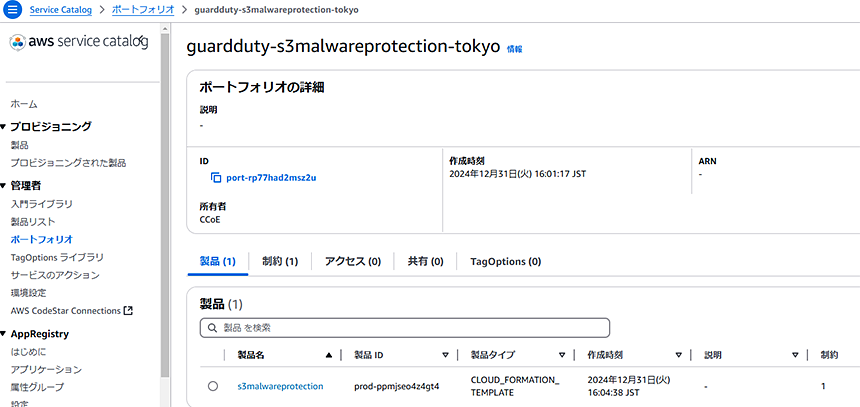Open 製品タイプ column sort dropdown

[562, 355]
